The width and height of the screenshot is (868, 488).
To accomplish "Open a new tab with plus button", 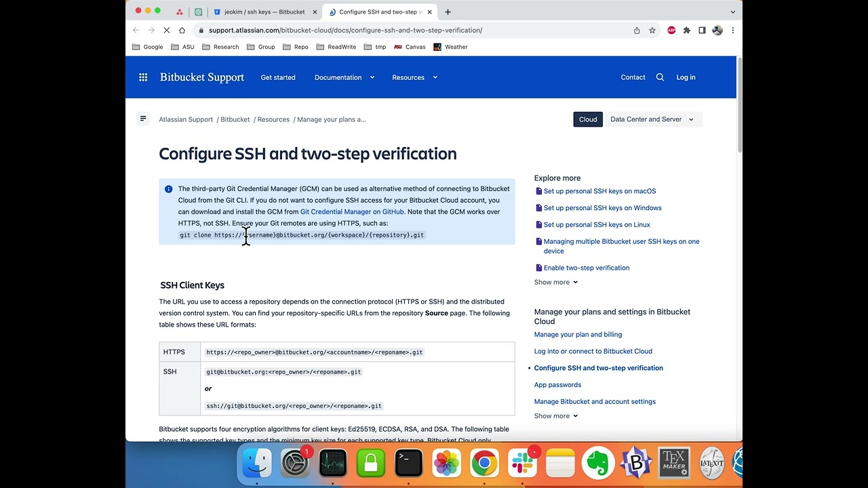I will click(448, 12).
